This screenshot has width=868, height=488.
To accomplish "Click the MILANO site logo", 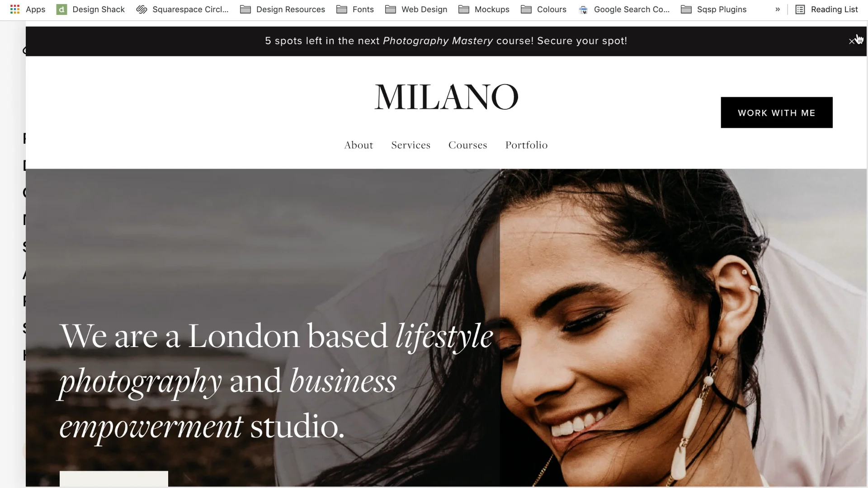I will click(x=446, y=97).
